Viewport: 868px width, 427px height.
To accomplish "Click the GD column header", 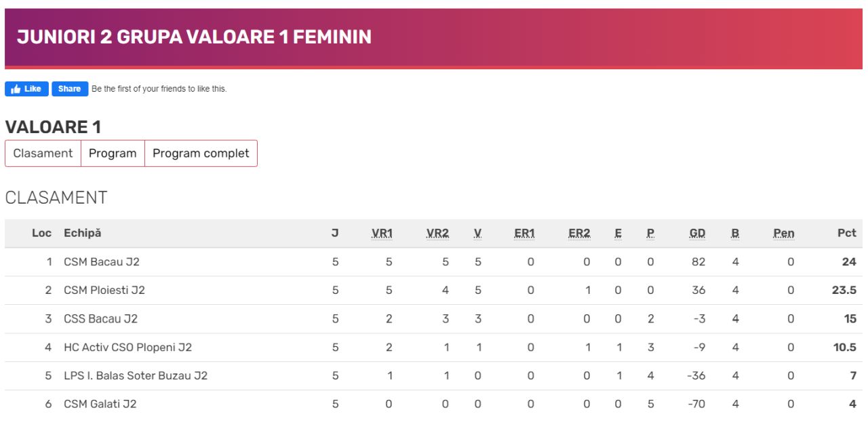I will click(x=697, y=234).
